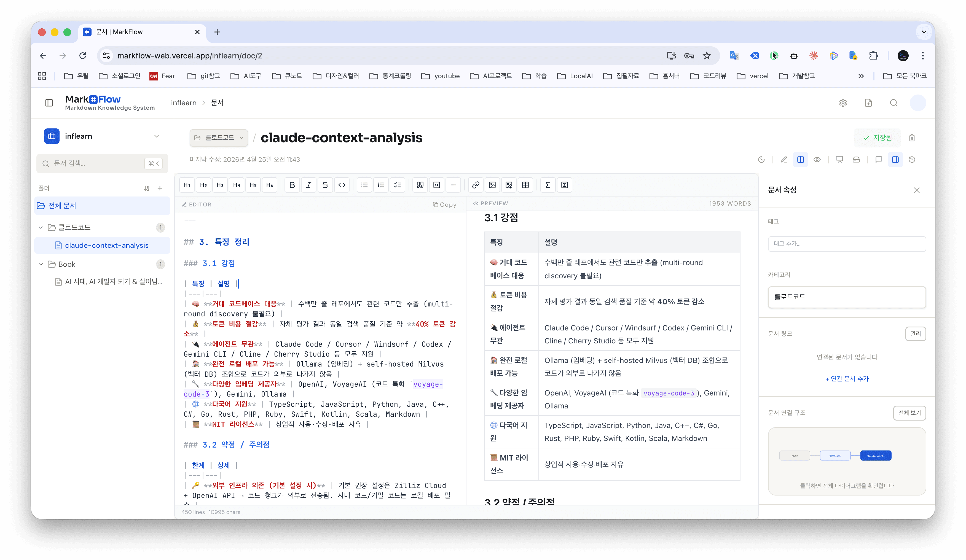Click the 태그 추가 input field
The width and height of the screenshot is (966, 560).
(847, 244)
